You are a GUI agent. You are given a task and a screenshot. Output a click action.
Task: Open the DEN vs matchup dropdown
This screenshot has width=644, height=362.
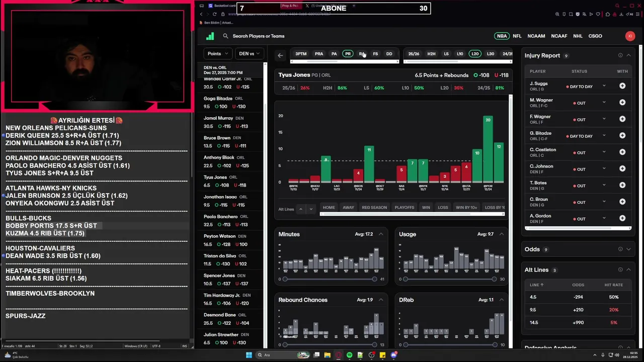pyautogui.click(x=249, y=54)
